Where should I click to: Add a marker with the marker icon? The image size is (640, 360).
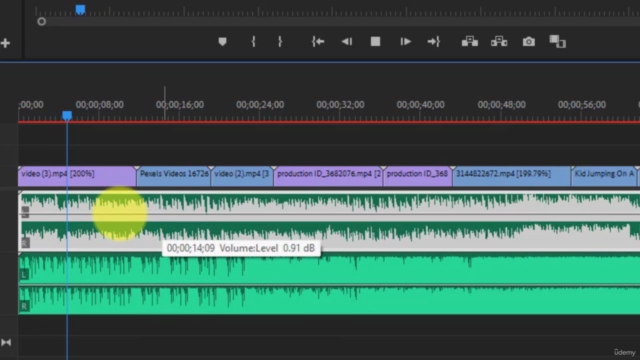tap(222, 42)
